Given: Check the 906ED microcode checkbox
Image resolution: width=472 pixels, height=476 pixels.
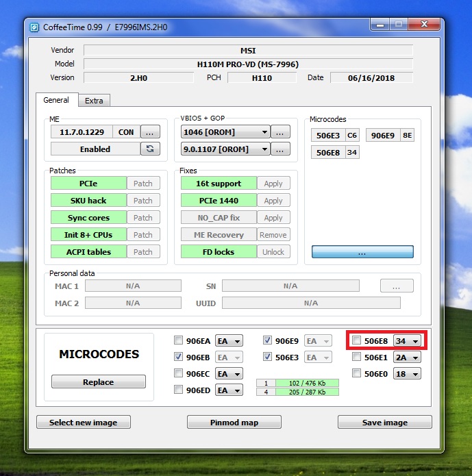Looking at the screenshot, I should [178, 390].
